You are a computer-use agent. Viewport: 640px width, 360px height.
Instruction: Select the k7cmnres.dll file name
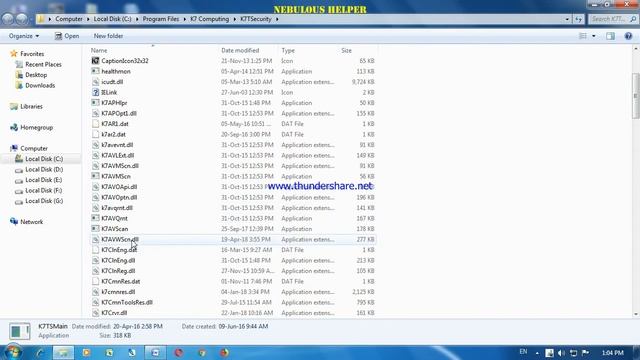pos(118,292)
